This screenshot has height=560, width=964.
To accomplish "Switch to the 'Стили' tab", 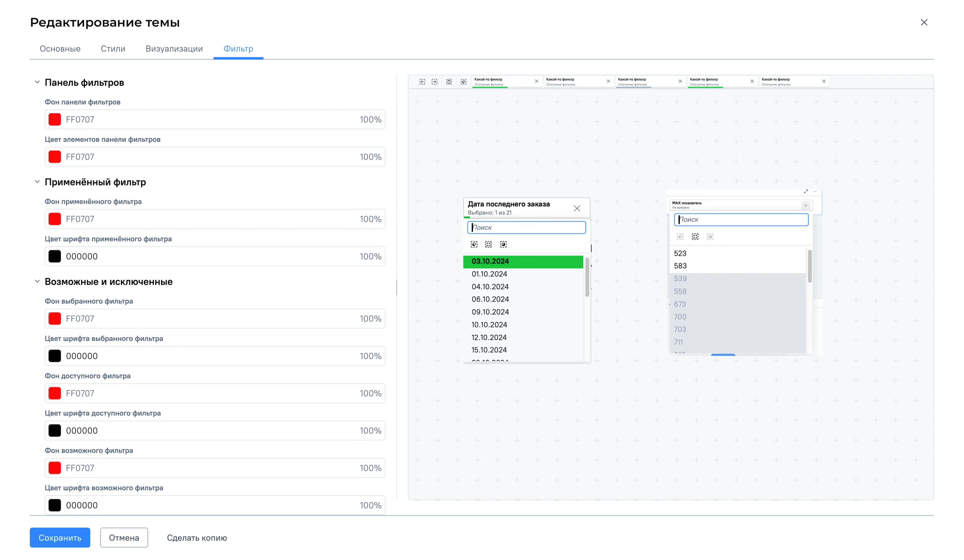I will 113,49.
